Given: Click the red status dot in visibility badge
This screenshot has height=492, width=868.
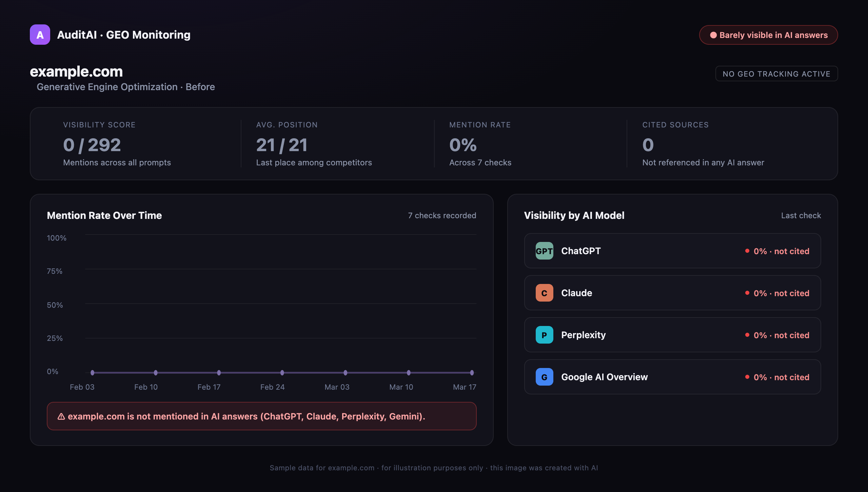Looking at the screenshot, I should (713, 35).
